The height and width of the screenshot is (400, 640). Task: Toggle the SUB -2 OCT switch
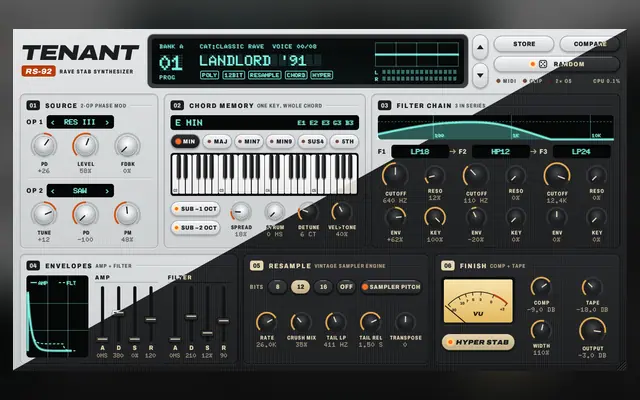[196, 227]
